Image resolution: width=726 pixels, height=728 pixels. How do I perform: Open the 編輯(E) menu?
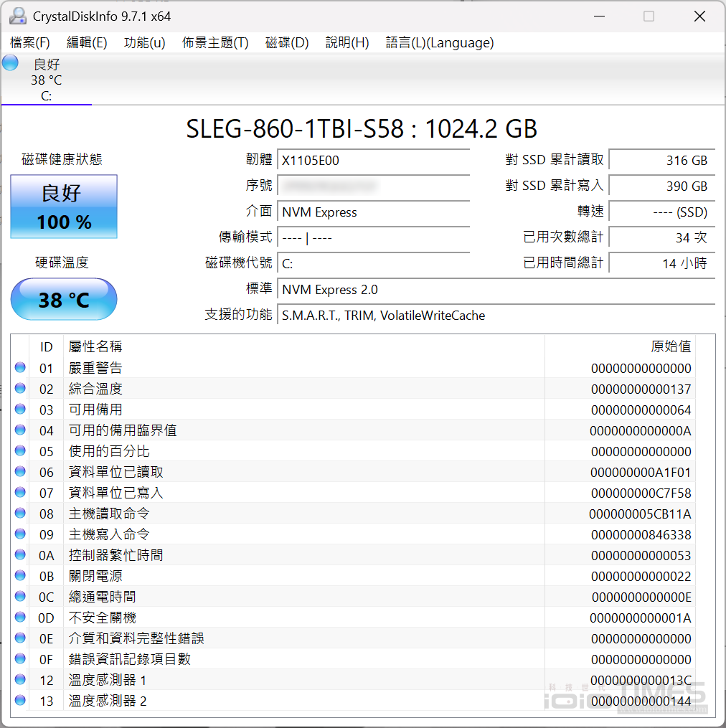(87, 43)
